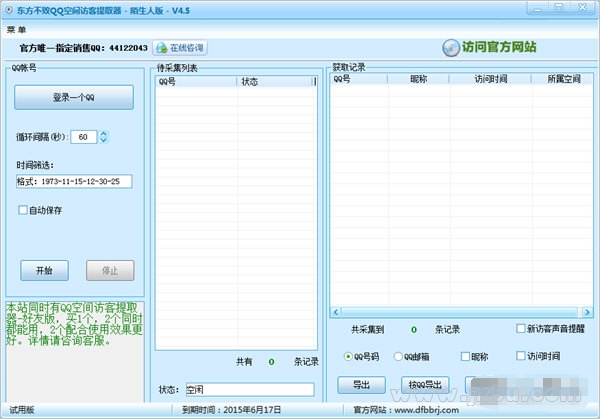Viewport: 600px width, 419px height.
Task: Select the QQ号码 radio button
Action: [348, 357]
